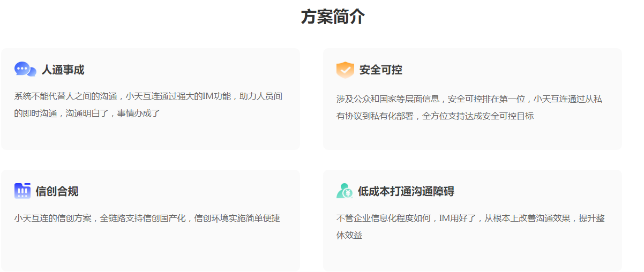Image resolution: width=644 pixels, height=272 pixels.
Task: Click the text line starting with 系统不能代替人之间的沟通
Action: pos(148,97)
